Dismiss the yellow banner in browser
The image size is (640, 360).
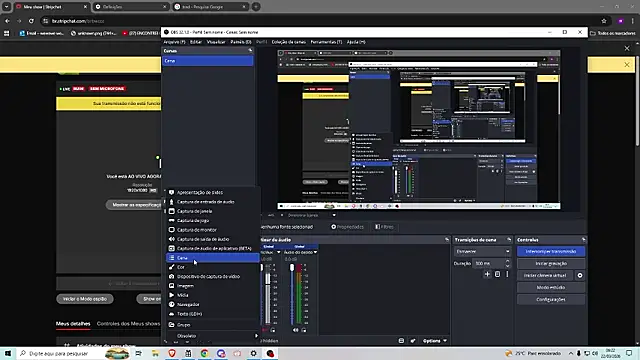[627, 64]
